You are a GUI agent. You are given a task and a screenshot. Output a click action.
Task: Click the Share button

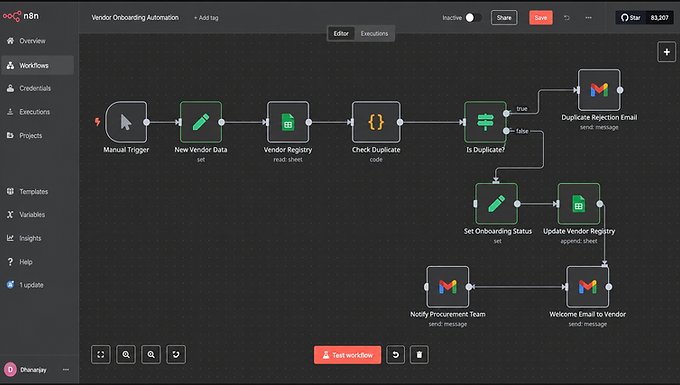click(504, 18)
